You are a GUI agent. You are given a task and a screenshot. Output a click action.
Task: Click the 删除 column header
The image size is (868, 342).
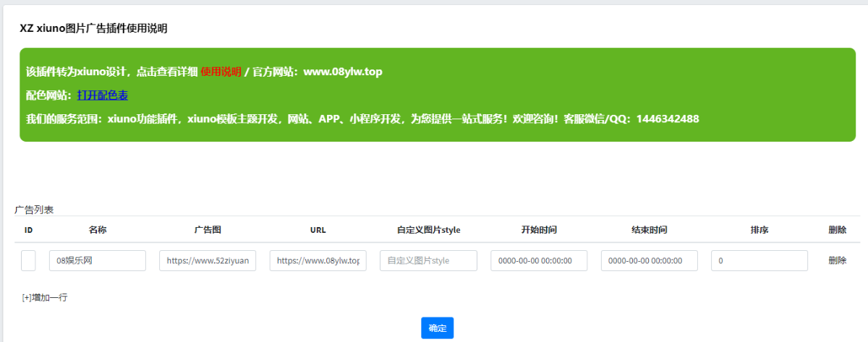(838, 230)
